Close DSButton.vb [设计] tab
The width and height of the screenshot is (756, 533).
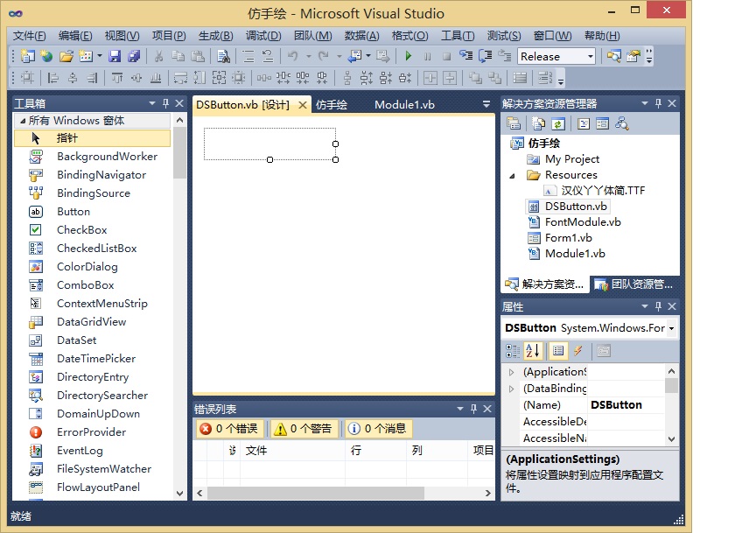(x=302, y=105)
